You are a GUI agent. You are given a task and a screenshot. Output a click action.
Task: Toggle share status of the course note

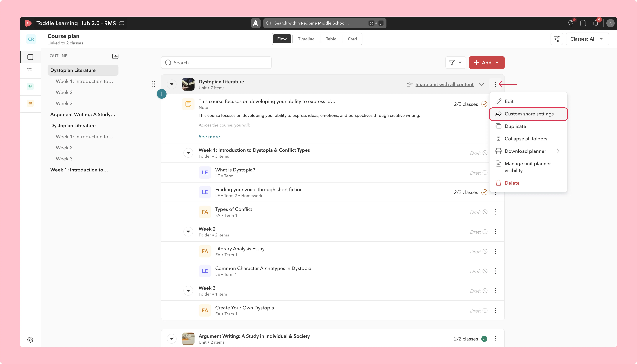(x=484, y=104)
